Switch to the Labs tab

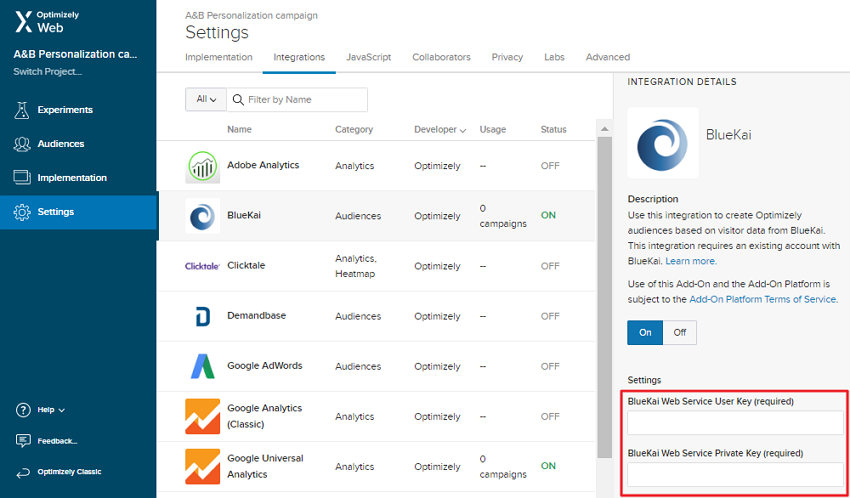(x=555, y=57)
